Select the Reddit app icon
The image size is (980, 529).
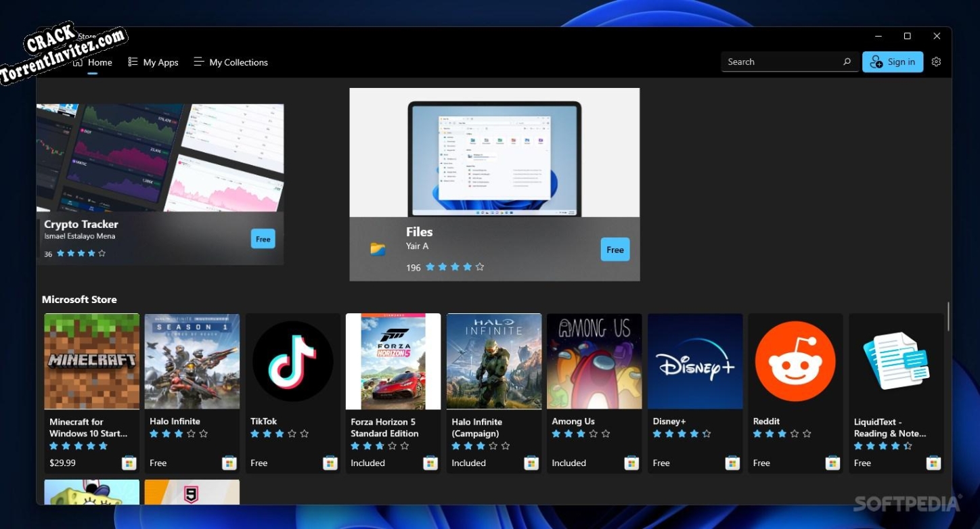coord(795,361)
